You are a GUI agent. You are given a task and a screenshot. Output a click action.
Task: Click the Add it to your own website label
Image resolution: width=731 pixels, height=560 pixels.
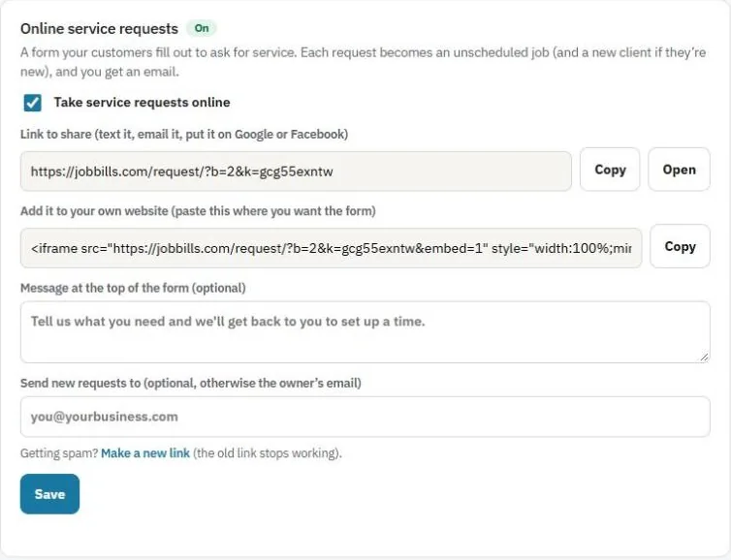pyautogui.click(x=198, y=211)
